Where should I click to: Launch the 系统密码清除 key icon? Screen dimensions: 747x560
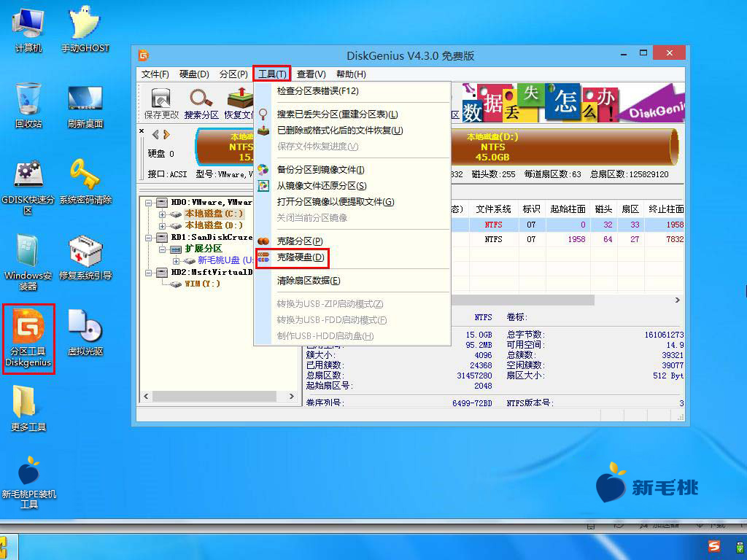click(x=85, y=182)
